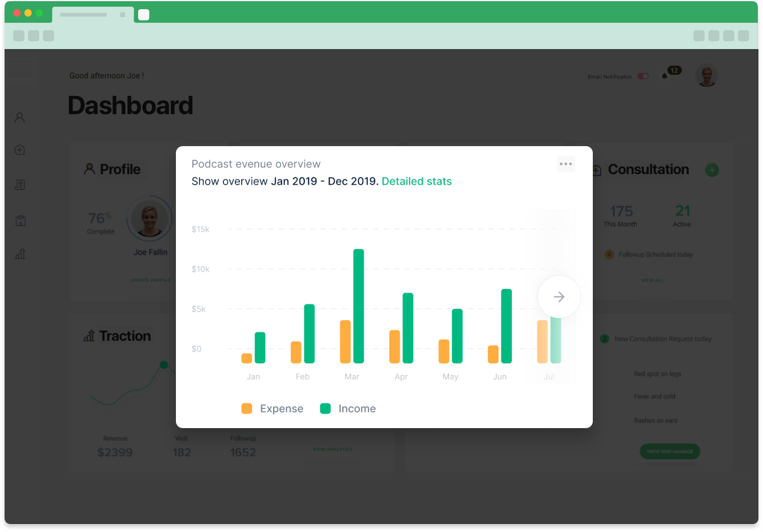
Task: Click 'Followup Scheduled today' text
Action: tap(656, 255)
